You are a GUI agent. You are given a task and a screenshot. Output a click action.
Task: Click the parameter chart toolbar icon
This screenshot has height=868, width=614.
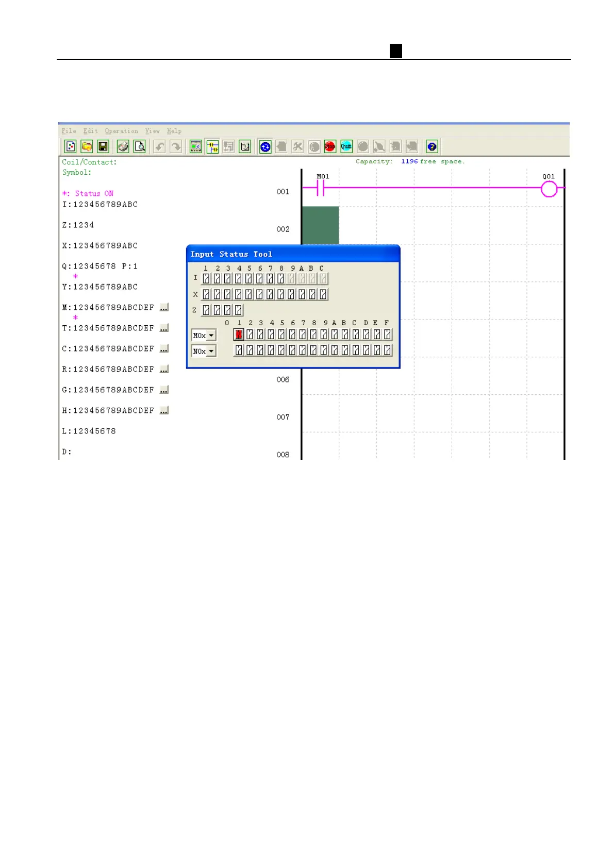point(245,147)
